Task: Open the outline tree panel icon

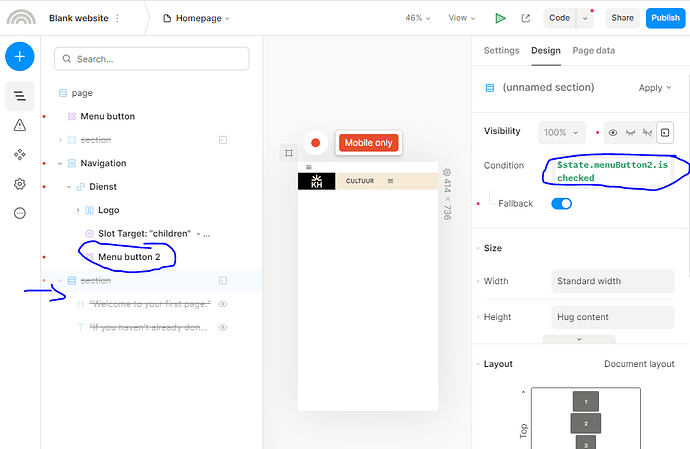Action: (20, 96)
